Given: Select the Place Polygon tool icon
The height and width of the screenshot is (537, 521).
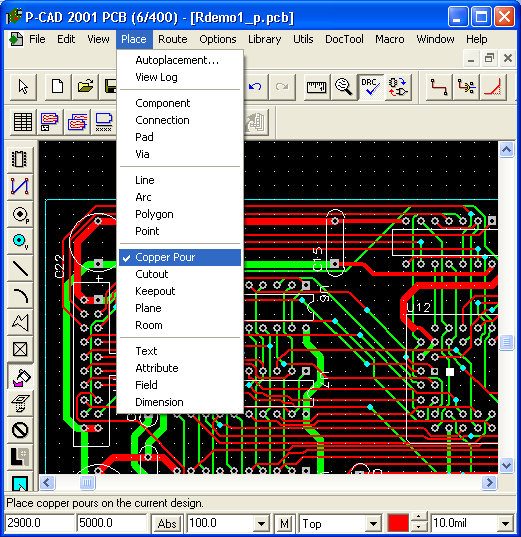Looking at the screenshot, I should pos(20,323).
